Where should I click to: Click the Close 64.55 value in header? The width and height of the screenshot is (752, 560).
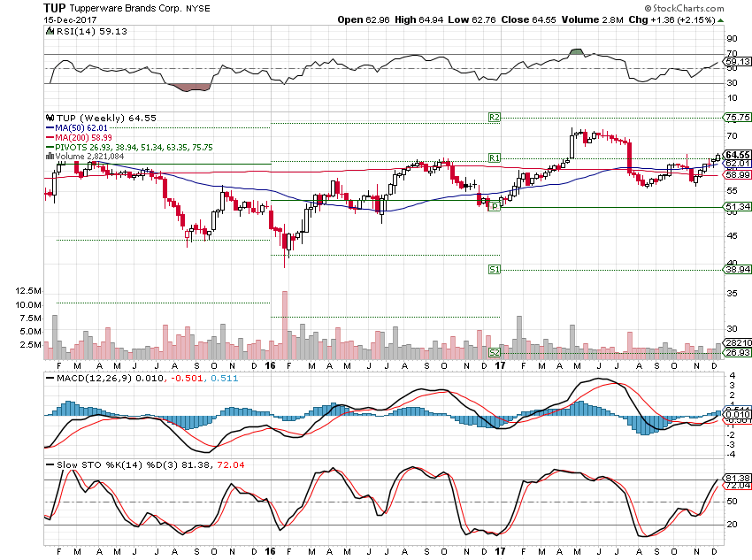(x=528, y=19)
